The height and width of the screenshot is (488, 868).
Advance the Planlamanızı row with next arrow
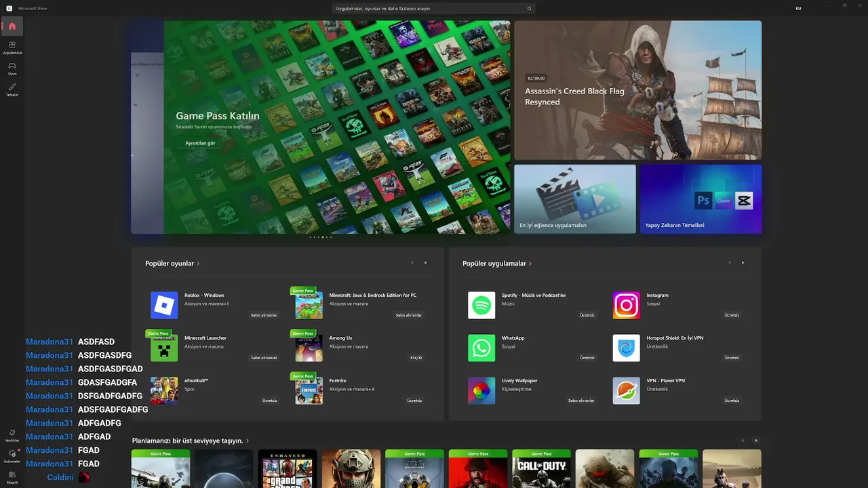point(756,441)
